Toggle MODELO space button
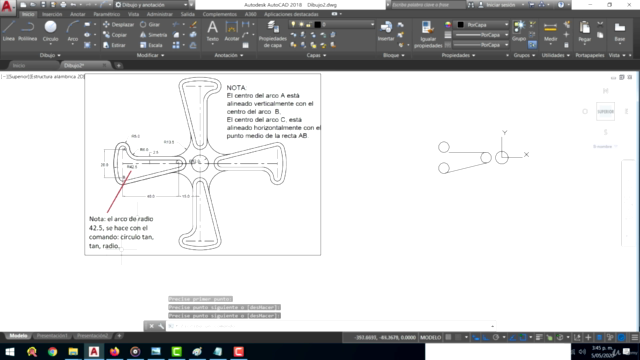 click(x=431, y=337)
